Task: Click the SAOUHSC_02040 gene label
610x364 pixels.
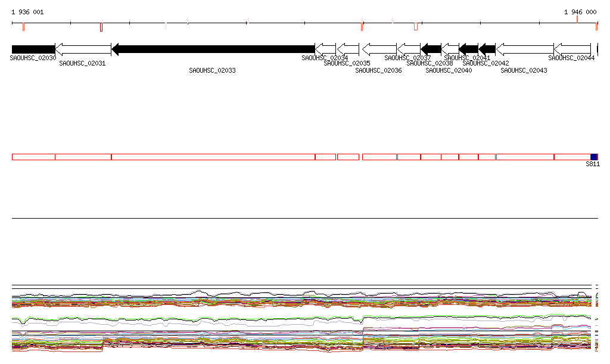Action: (x=449, y=70)
